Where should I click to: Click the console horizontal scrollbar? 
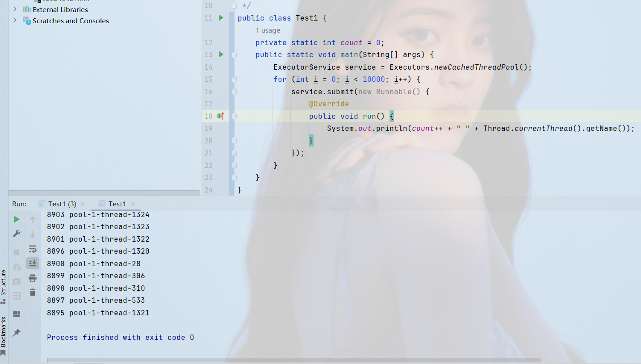[293, 360]
